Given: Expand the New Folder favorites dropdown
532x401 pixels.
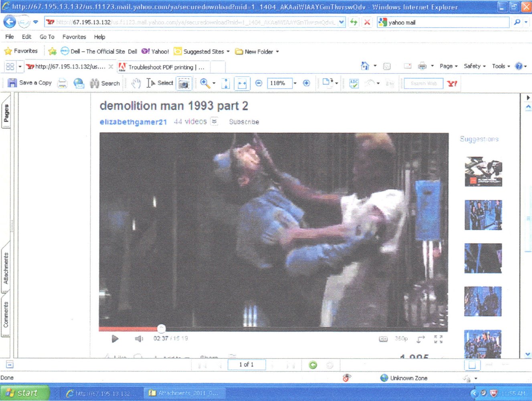Looking at the screenshot, I should tap(277, 51).
